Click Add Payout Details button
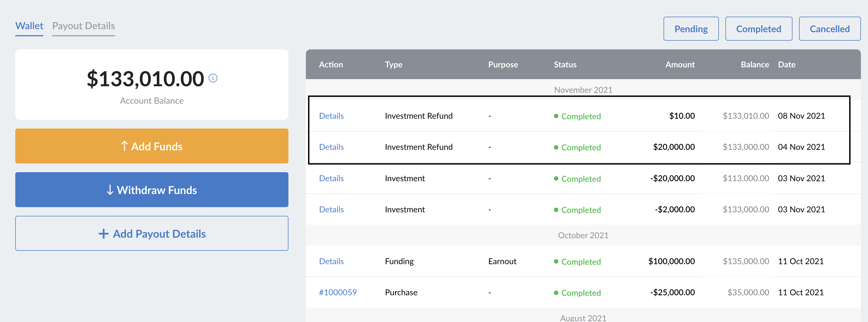The height and width of the screenshot is (322, 868). (152, 233)
